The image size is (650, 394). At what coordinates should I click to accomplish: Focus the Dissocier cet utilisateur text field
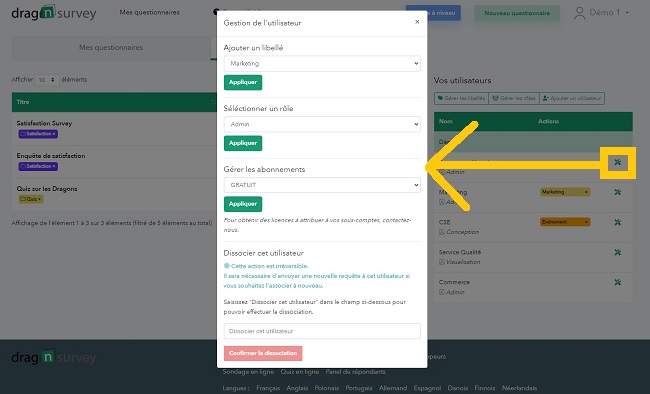(322, 331)
